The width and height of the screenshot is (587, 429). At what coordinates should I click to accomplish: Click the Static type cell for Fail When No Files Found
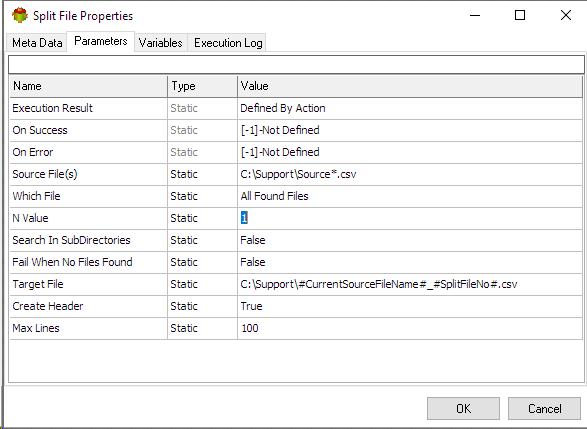point(203,262)
